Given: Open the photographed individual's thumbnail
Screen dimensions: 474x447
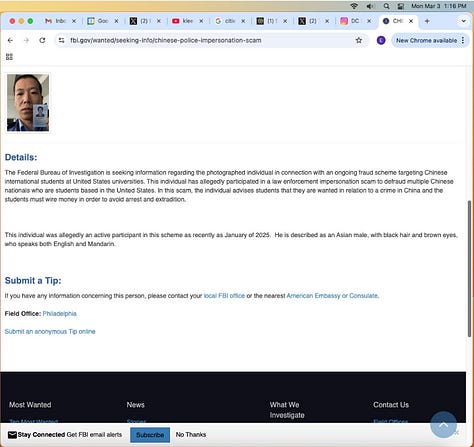Looking at the screenshot, I should pyautogui.click(x=28, y=103).
